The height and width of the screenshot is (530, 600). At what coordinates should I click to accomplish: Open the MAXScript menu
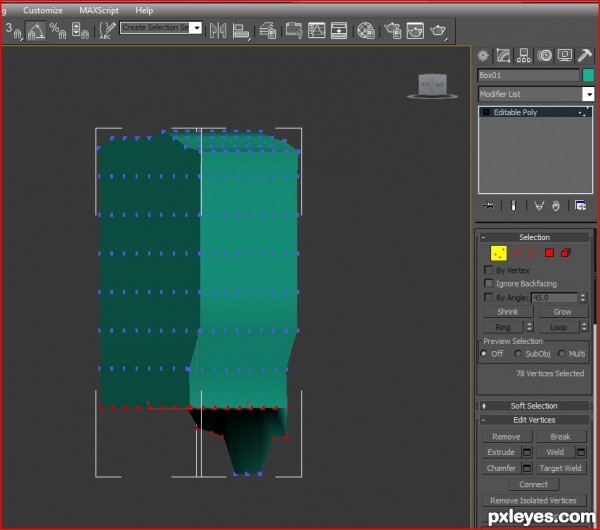click(x=99, y=10)
